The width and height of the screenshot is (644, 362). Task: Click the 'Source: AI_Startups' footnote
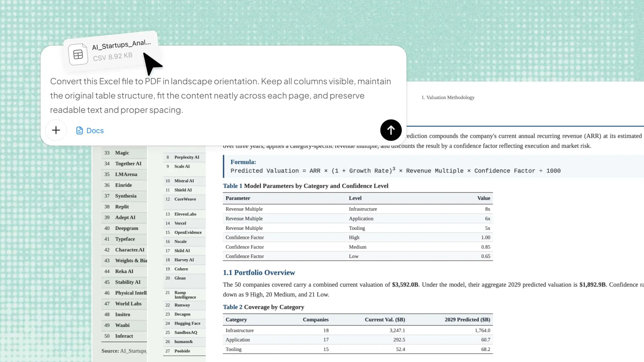pos(124,351)
